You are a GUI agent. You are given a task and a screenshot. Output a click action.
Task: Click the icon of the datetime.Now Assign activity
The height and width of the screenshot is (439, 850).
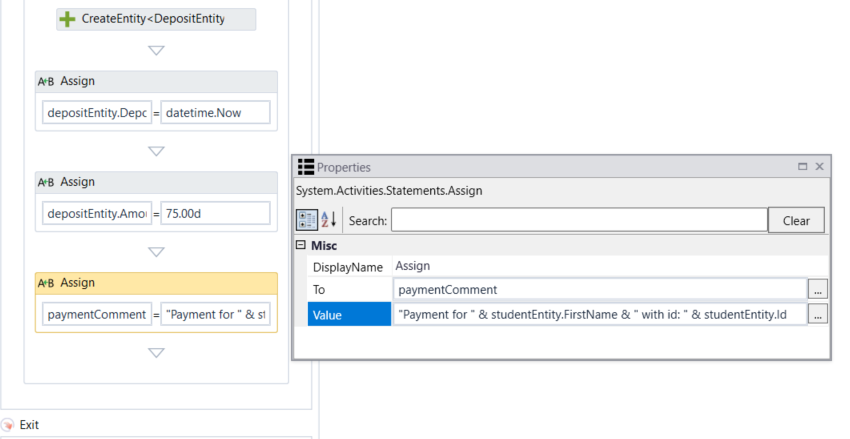[x=46, y=82]
